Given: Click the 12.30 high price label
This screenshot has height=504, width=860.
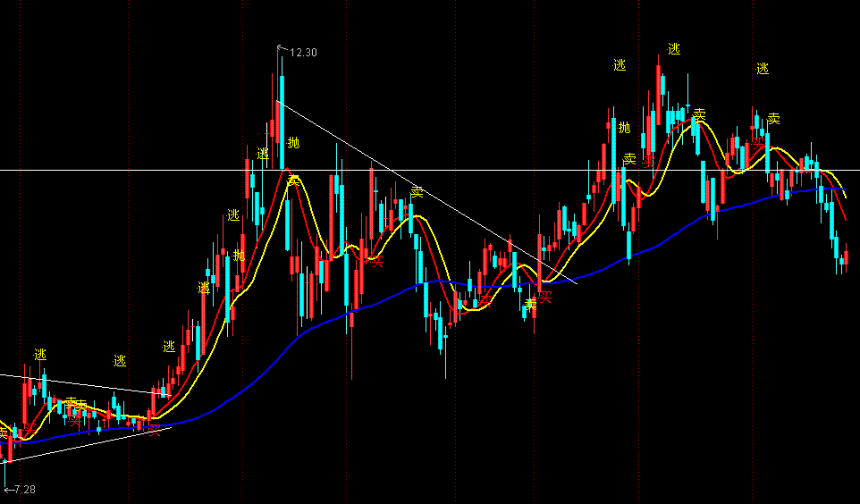Looking at the screenshot, I should click(x=304, y=53).
